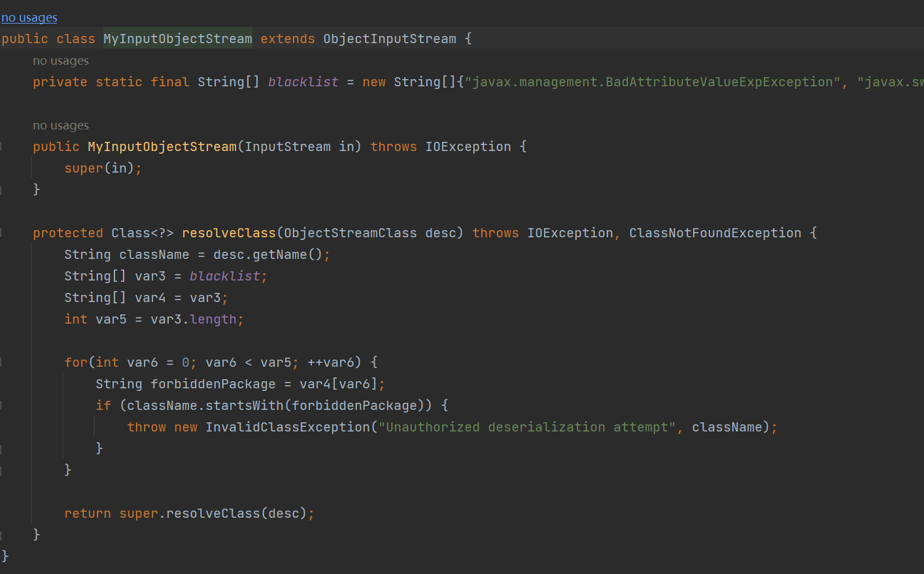
Task: Click var4 in 'String[] var4 = var3' line
Action: (150, 297)
